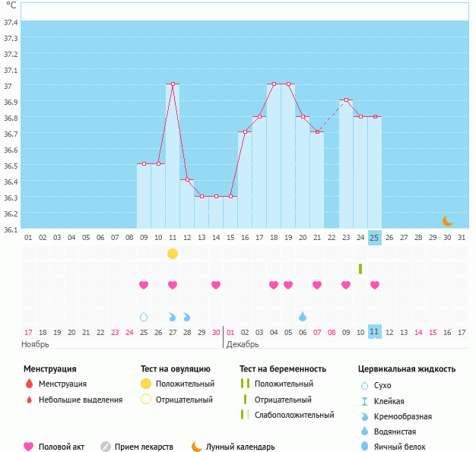This screenshot has width=476, height=452.
Task: Click the lunar calendar moon icon on day 30
Action: (448, 220)
